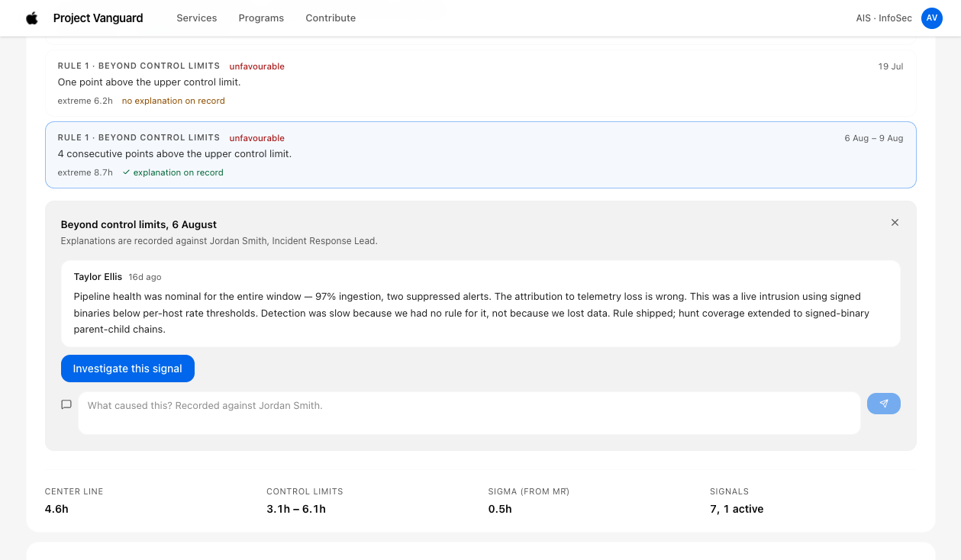Open the AV user avatar
Viewport: 961px width, 560px height.
point(932,18)
